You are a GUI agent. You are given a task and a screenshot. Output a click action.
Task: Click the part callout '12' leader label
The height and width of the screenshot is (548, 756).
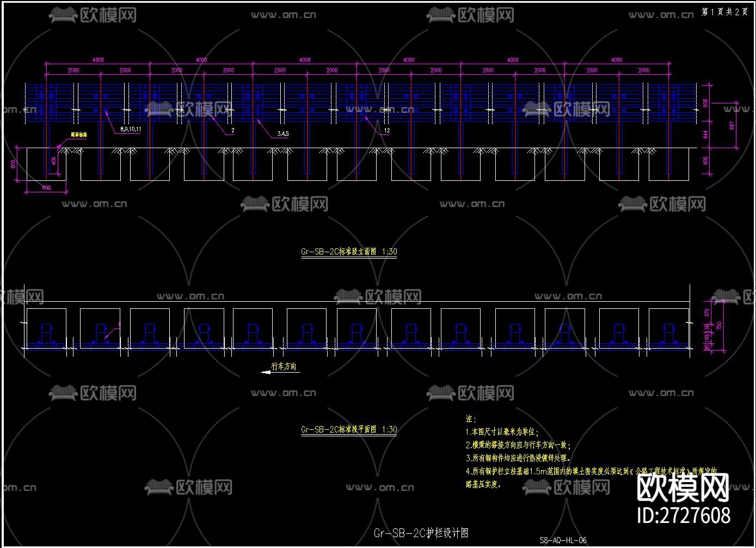point(386,131)
